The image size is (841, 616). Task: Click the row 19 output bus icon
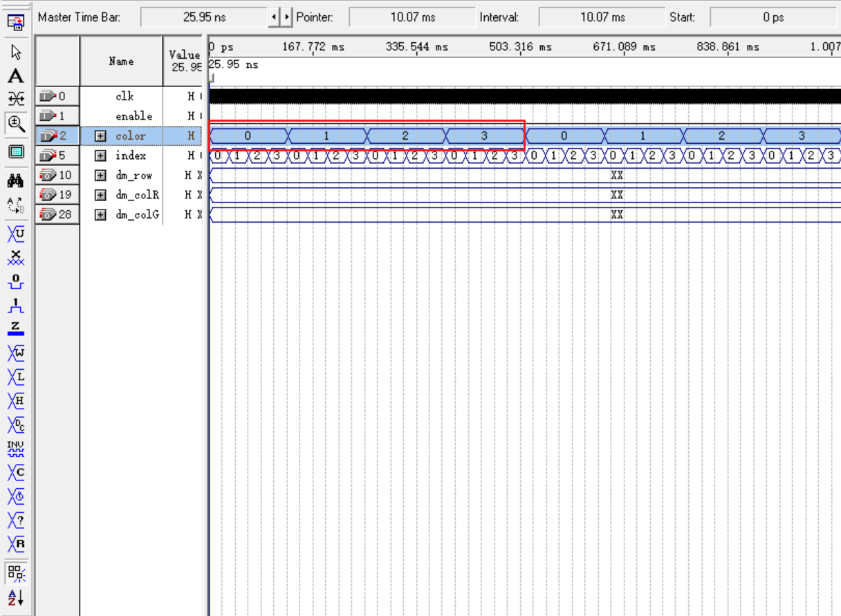pyautogui.click(x=49, y=195)
